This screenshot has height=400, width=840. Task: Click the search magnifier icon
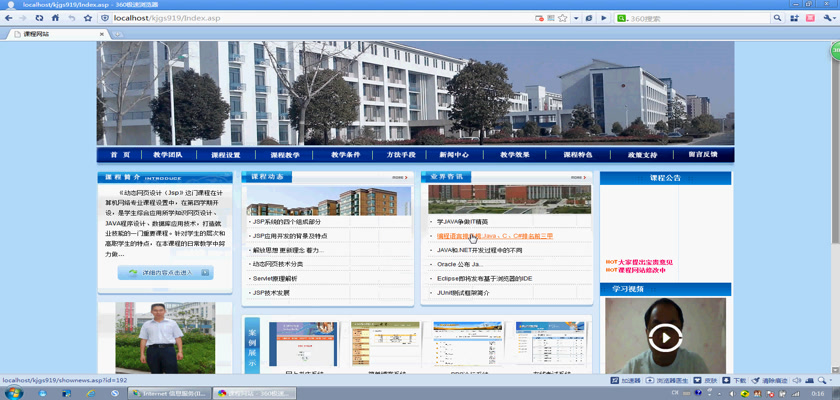pos(776,18)
